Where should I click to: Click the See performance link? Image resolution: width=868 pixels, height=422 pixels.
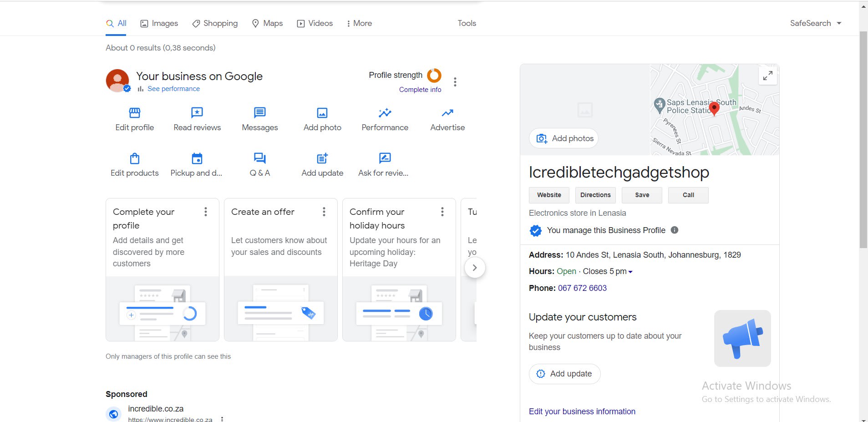(173, 89)
